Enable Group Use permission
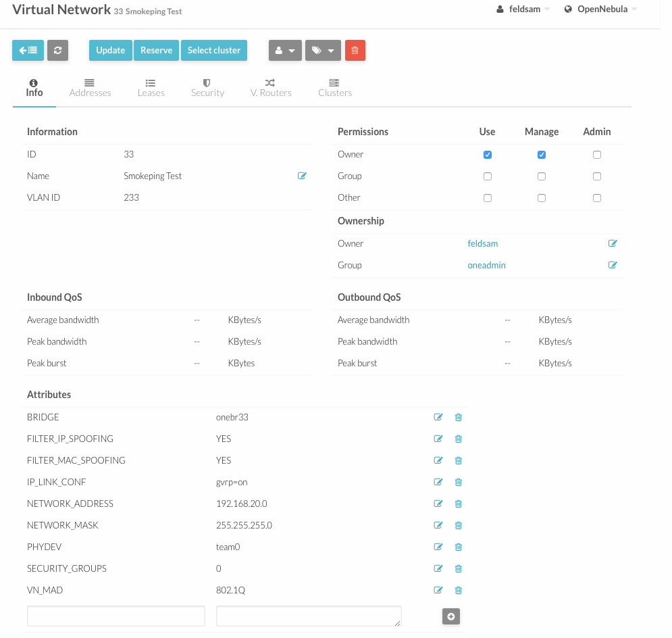Screen dimensions: 672x638 pyautogui.click(x=488, y=176)
